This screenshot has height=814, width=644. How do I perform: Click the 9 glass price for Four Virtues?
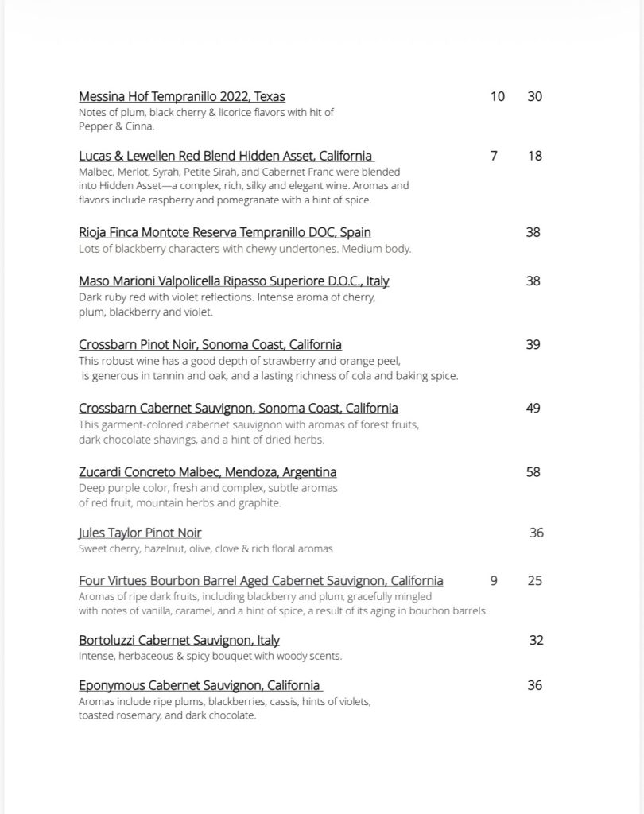[494, 581]
